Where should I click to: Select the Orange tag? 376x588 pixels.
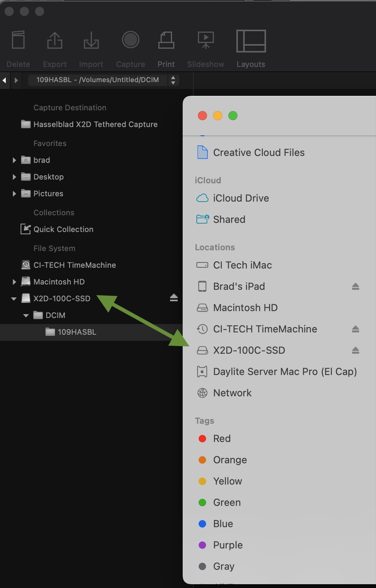[230, 460]
